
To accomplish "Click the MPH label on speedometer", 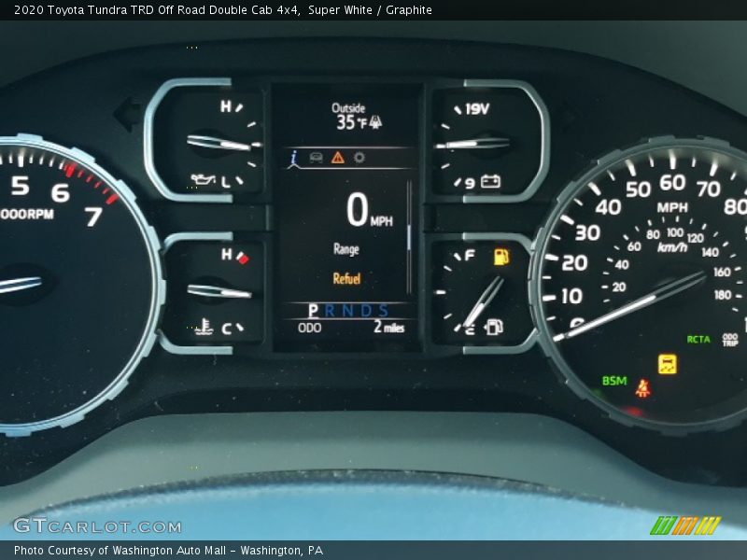I will pos(672,207).
